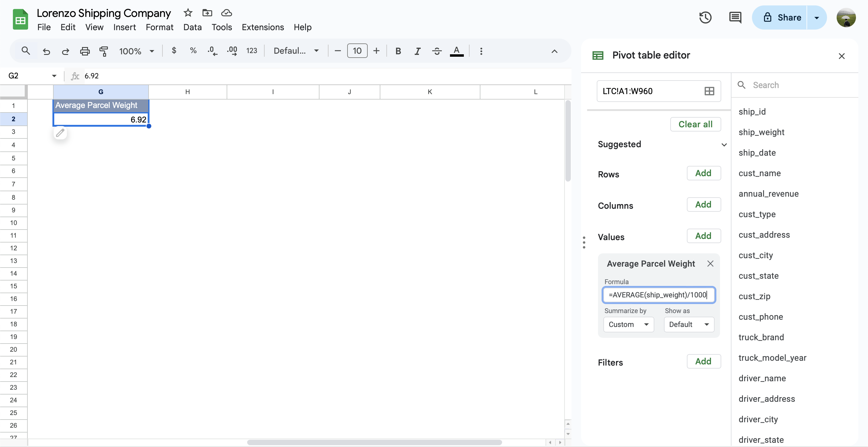Open the Data menu
This screenshot has height=447, width=868.
coord(192,27)
